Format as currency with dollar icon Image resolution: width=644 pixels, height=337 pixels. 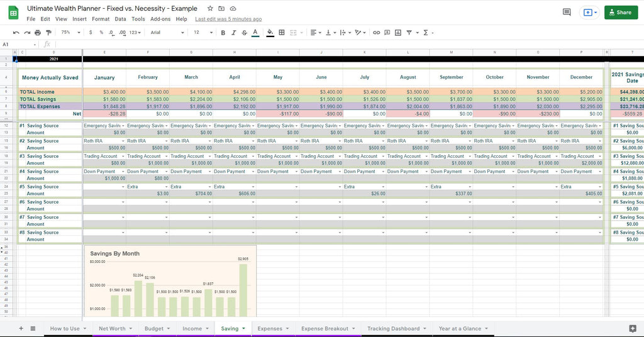click(91, 33)
